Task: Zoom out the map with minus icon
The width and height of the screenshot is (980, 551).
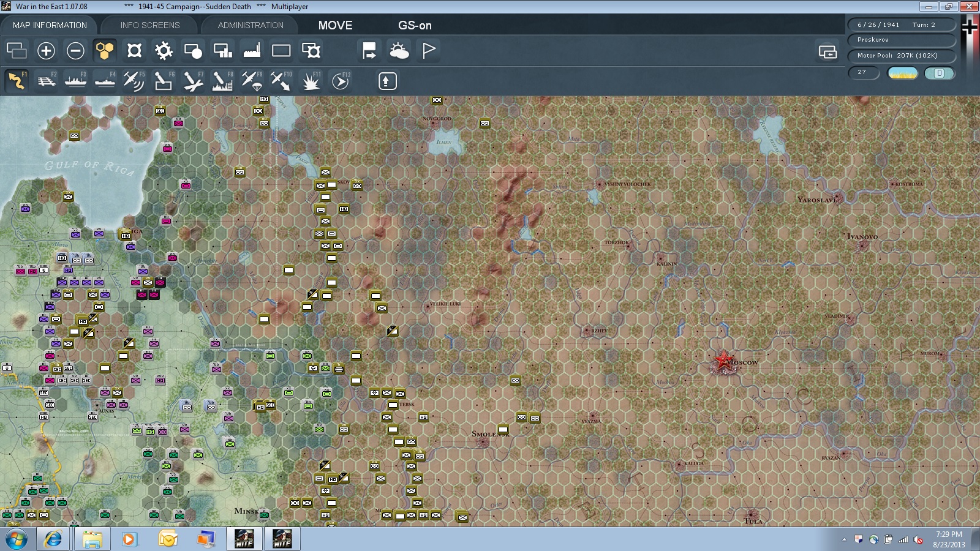Action: [75, 50]
